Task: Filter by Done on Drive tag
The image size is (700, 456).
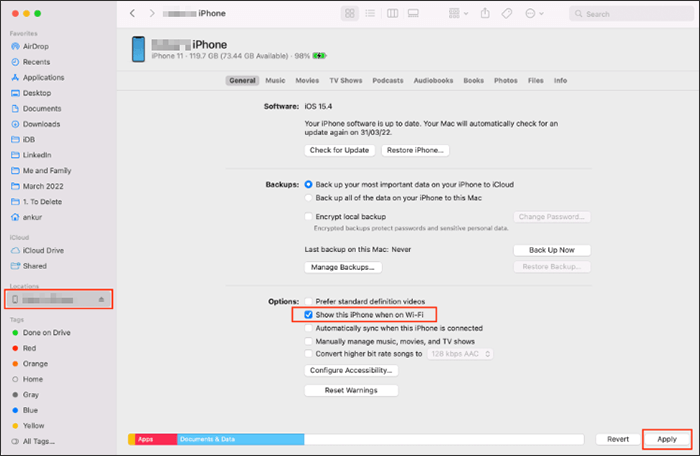Action: [x=46, y=333]
